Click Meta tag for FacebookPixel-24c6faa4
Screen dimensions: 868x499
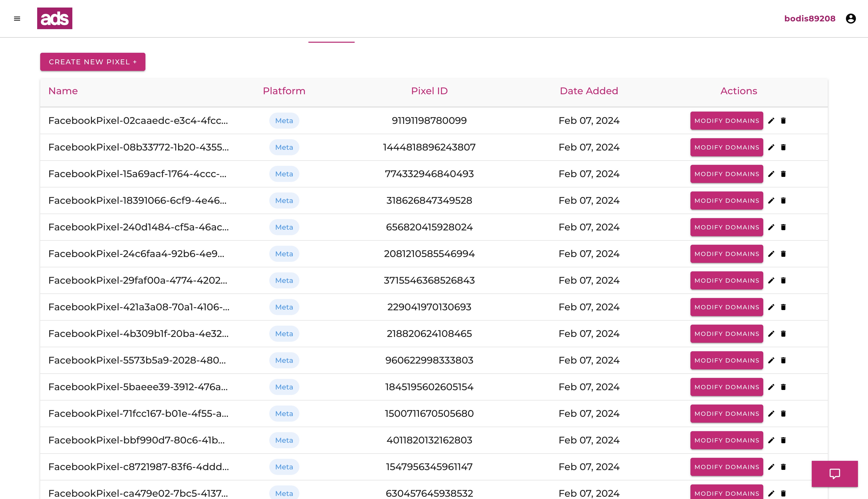(x=284, y=254)
